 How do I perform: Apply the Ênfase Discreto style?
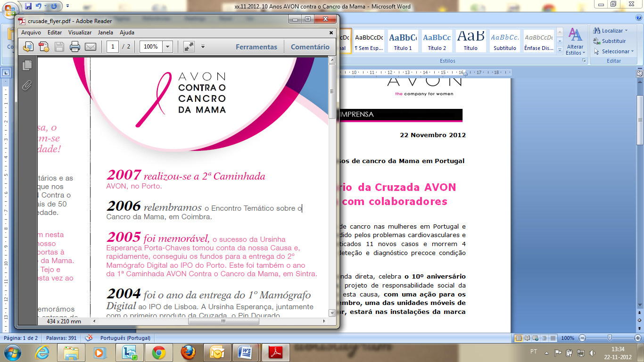click(x=538, y=42)
